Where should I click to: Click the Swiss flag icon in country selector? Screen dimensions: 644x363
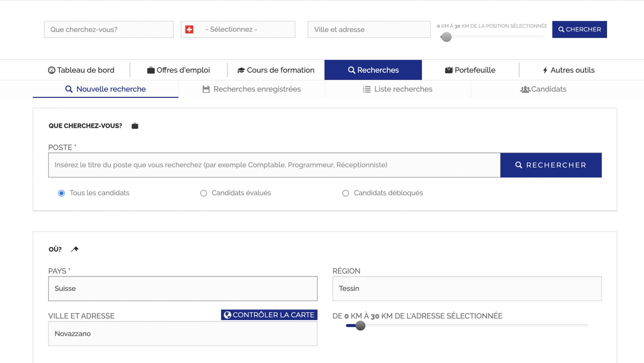189,29
